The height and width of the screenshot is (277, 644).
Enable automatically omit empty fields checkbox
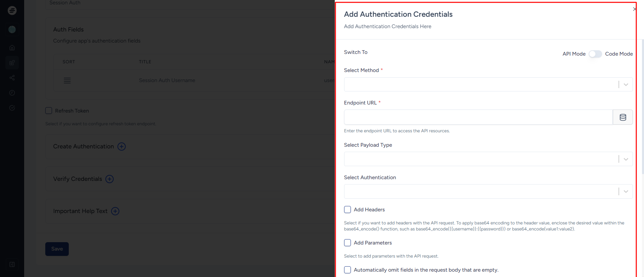(x=347, y=270)
